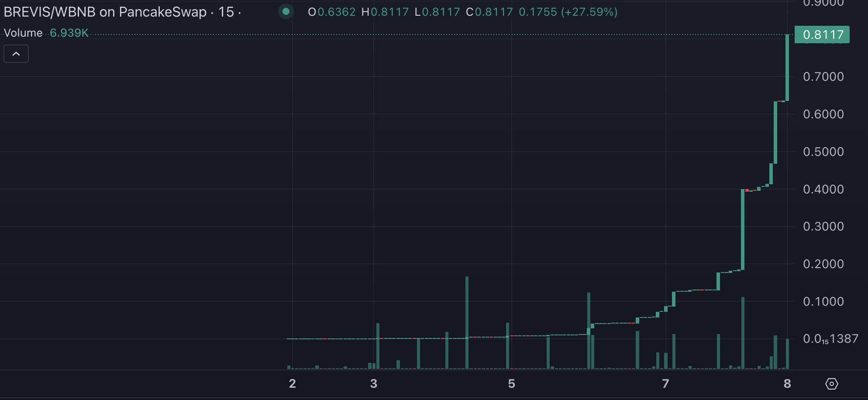Open chart settings using the hexagon gear icon

[831, 384]
